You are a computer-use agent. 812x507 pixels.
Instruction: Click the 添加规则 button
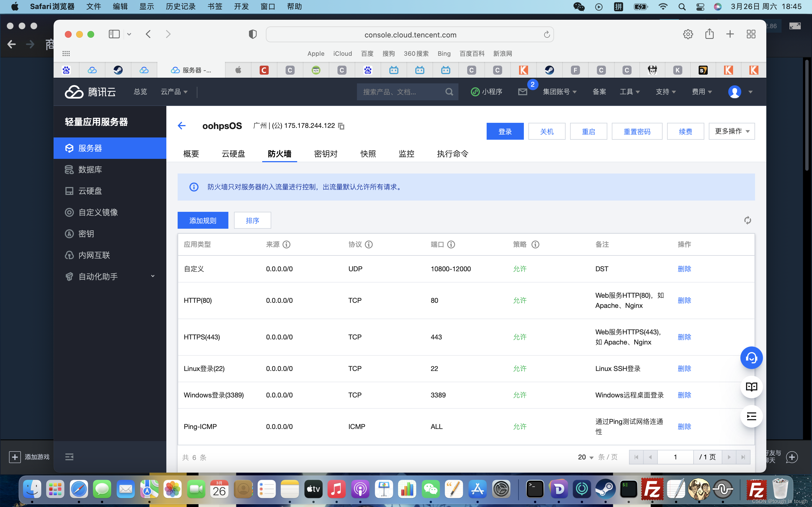click(x=203, y=220)
